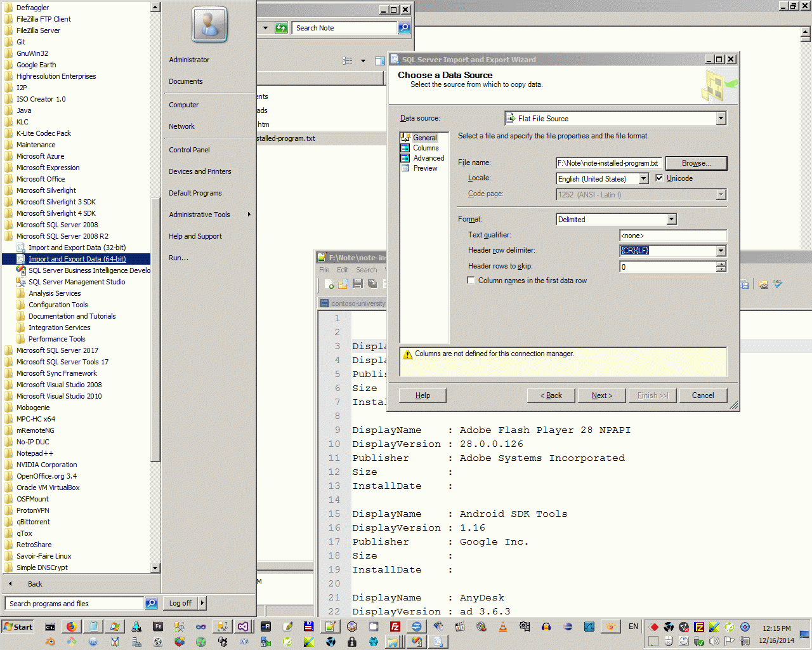Click the network icon in the system tray
This screenshot has height=650, width=812.
coord(745,641)
